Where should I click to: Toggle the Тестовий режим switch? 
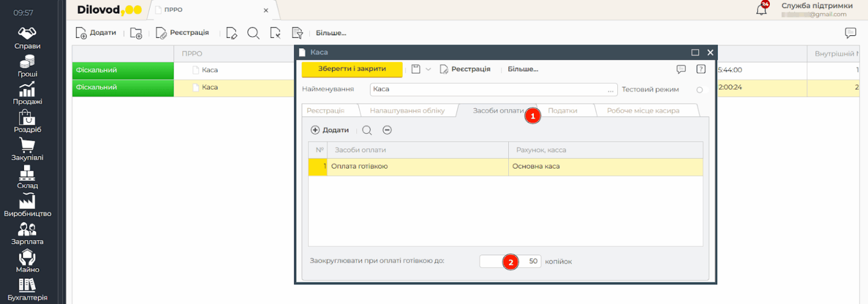pyautogui.click(x=699, y=90)
